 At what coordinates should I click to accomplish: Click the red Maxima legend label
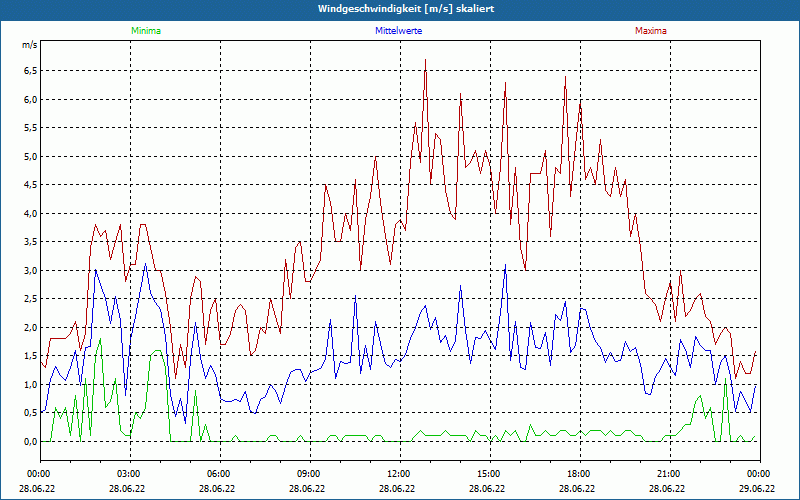click(x=651, y=31)
